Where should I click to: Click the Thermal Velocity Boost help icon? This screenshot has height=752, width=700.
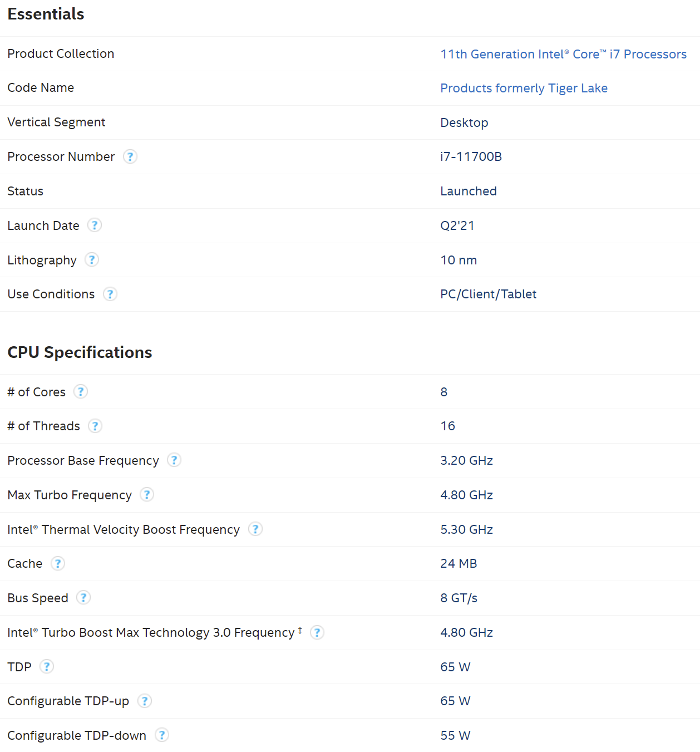255,529
